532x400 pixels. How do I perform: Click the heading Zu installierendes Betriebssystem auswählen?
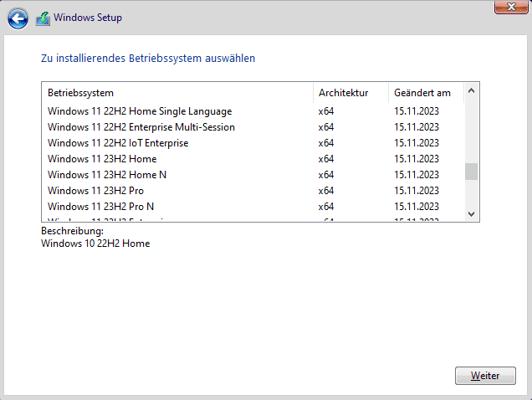coord(148,59)
